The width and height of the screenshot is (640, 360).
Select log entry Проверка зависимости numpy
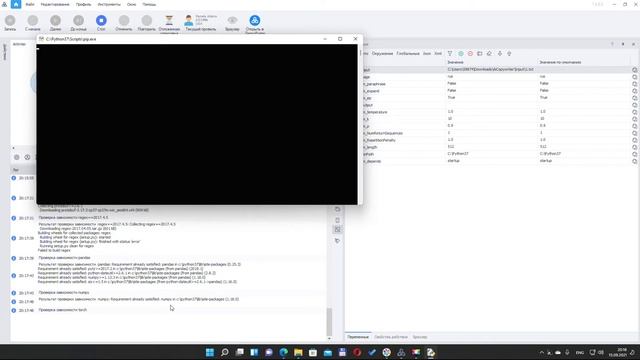64,293
